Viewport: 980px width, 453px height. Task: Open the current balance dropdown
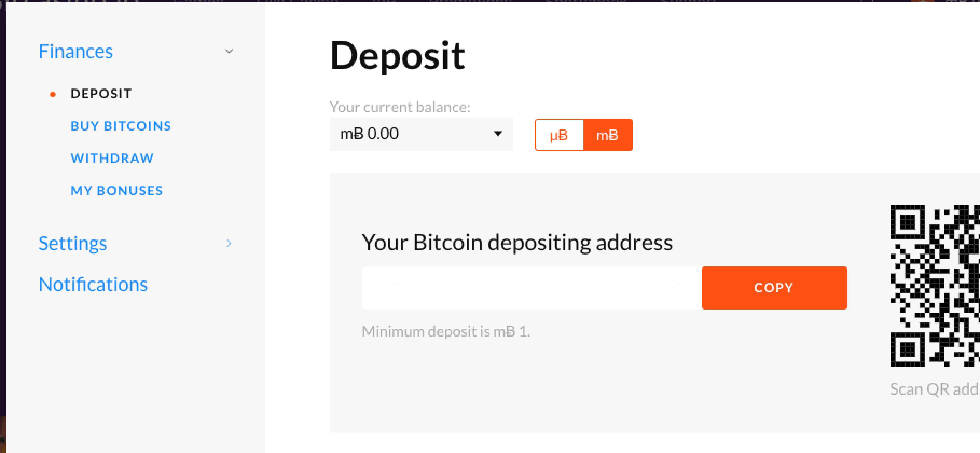[x=421, y=134]
